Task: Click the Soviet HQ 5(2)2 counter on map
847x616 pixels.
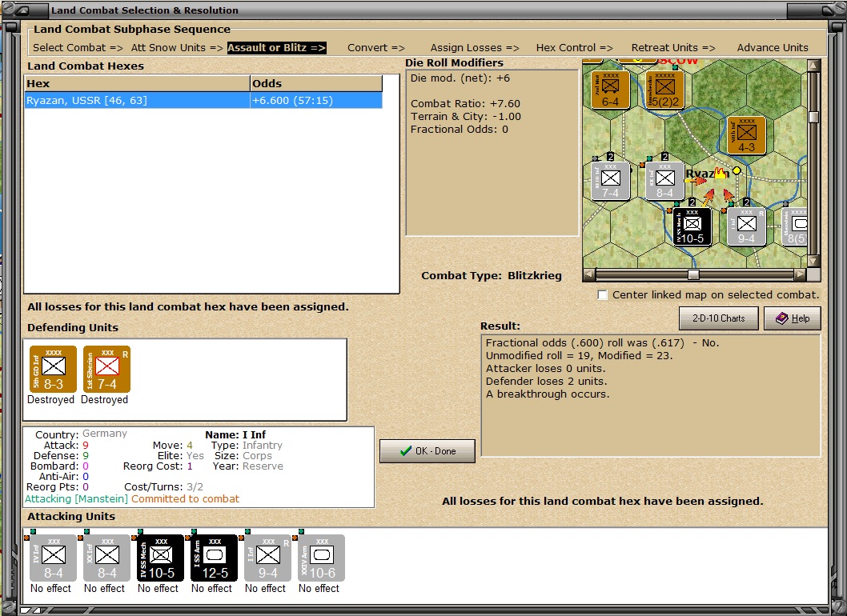Action: (x=665, y=90)
